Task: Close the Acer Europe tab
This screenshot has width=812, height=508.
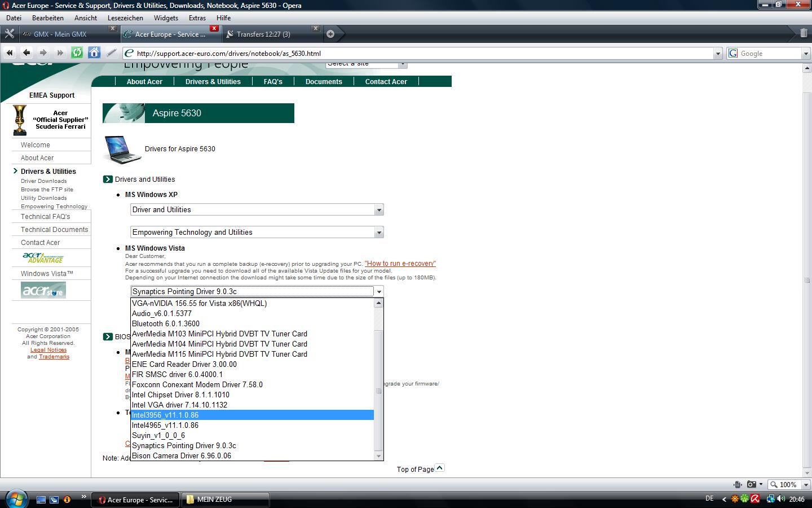Action: click(x=214, y=28)
